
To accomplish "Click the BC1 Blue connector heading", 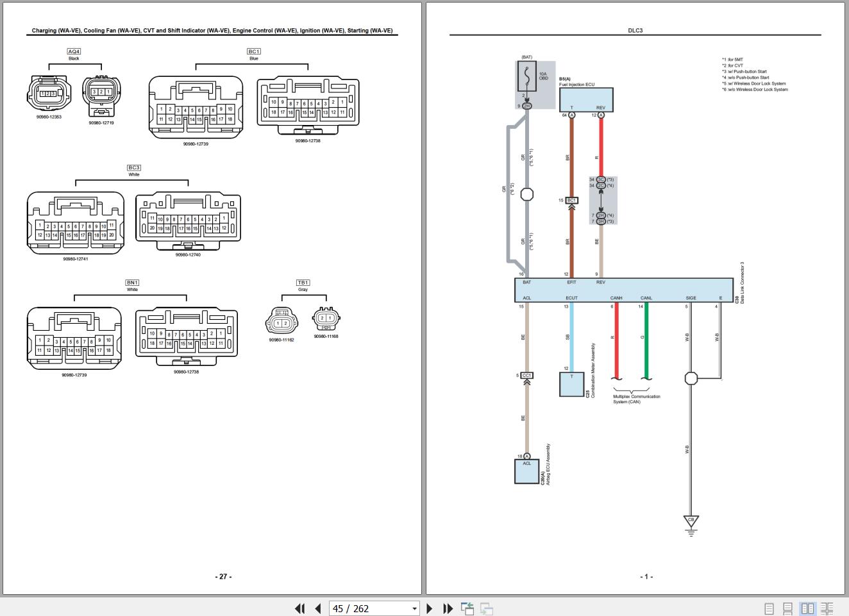I will coord(253,54).
